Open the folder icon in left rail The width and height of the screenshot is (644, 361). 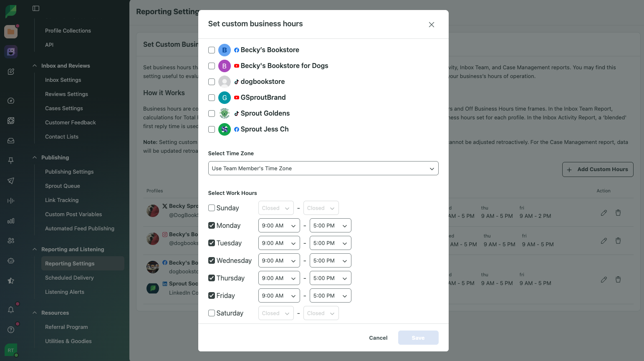point(11,32)
